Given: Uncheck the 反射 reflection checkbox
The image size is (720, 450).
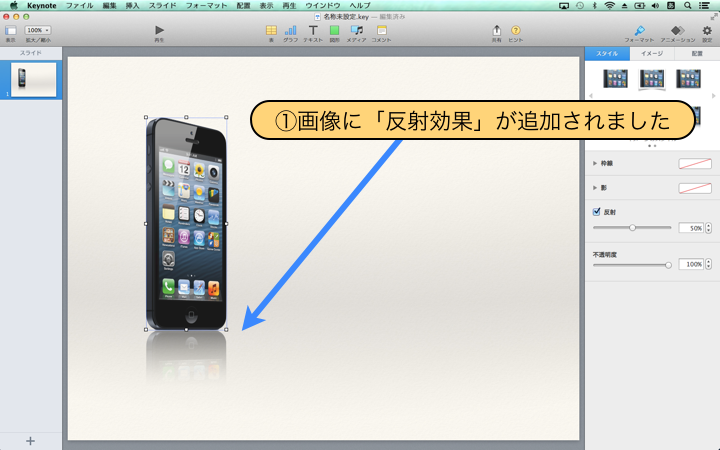Looking at the screenshot, I should click(x=596, y=212).
